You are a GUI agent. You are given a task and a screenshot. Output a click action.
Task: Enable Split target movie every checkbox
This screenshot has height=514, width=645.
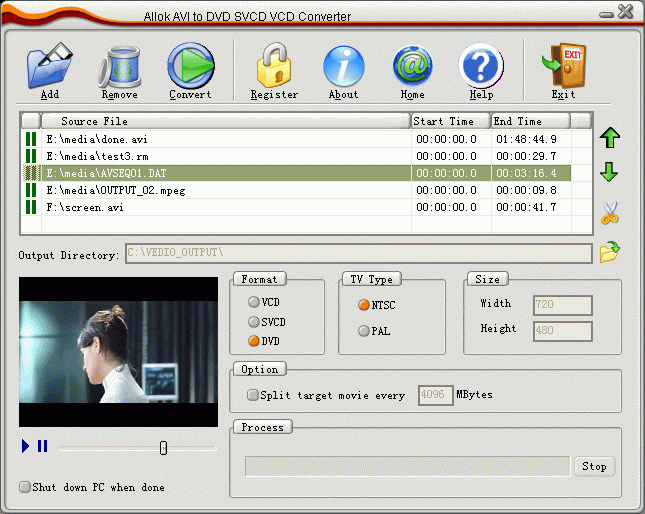(253, 395)
